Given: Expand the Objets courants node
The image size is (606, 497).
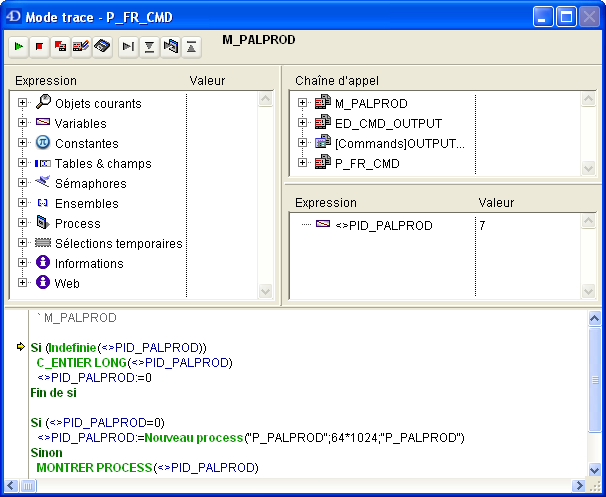Looking at the screenshot, I should pyautogui.click(x=22, y=103).
